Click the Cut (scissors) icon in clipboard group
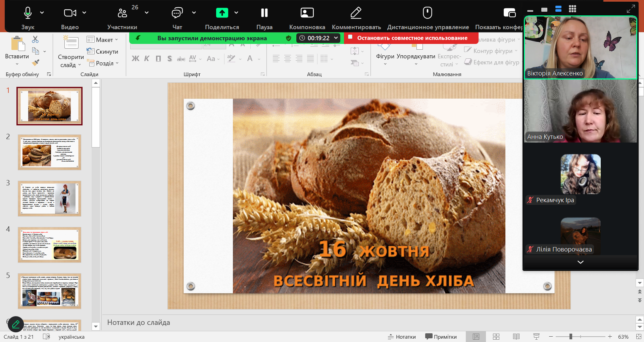This screenshot has width=644, height=342. 35,39
